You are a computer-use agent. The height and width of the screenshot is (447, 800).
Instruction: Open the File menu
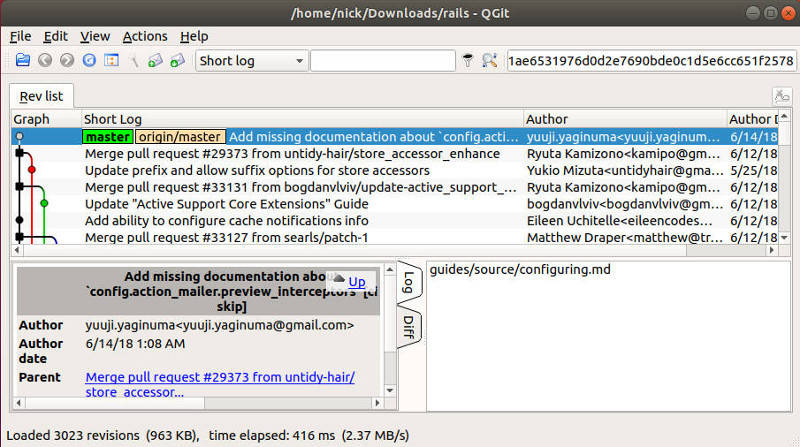click(x=20, y=36)
